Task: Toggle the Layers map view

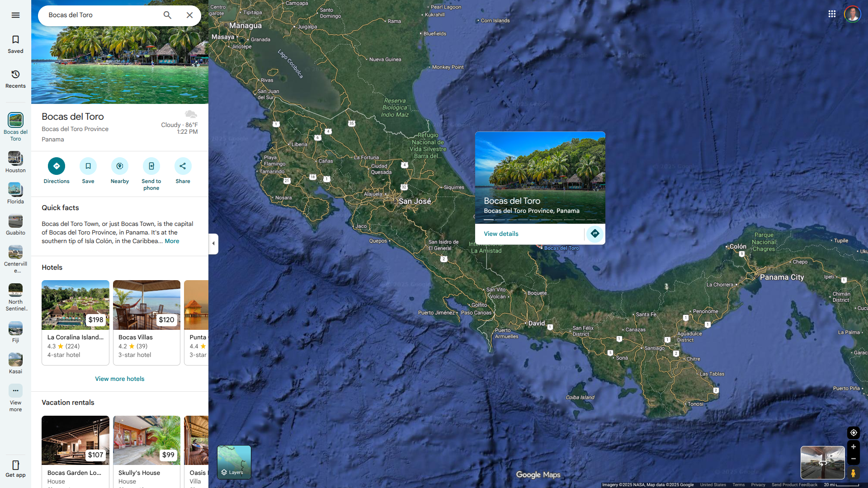Action: 234,462
